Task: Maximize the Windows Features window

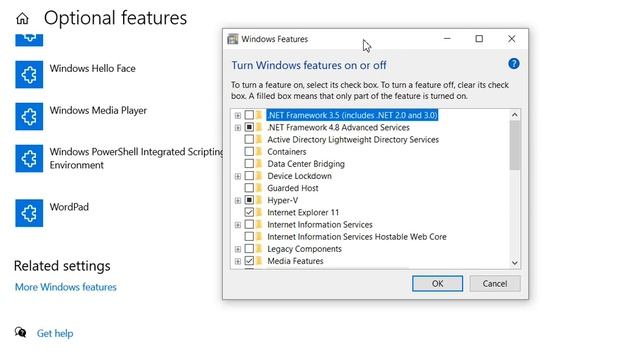Action: (479, 39)
